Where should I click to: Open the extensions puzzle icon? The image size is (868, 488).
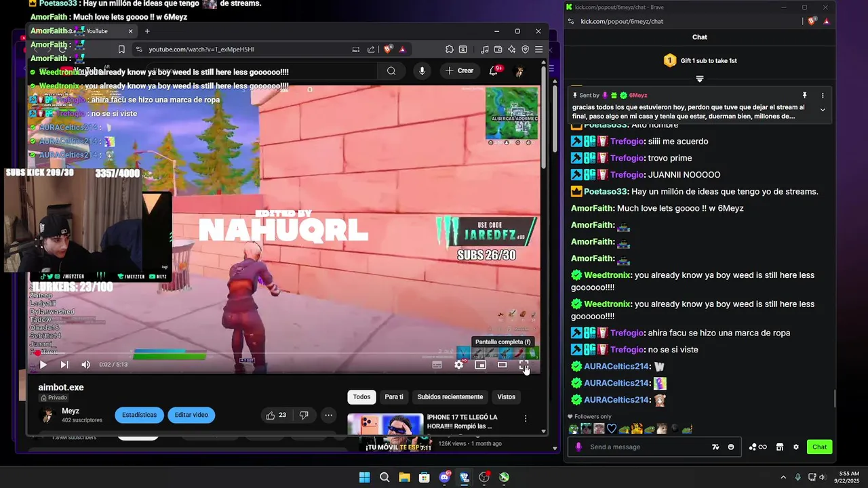click(449, 49)
